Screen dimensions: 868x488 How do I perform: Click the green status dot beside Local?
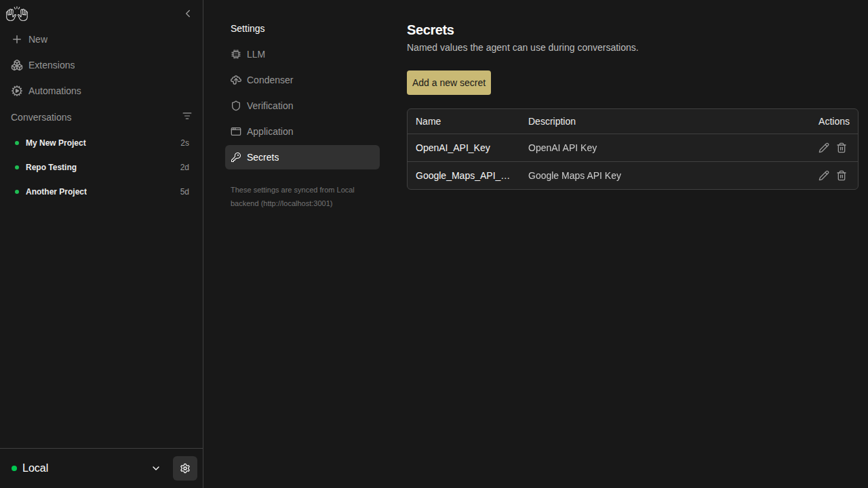pyautogui.click(x=14, y=468)
